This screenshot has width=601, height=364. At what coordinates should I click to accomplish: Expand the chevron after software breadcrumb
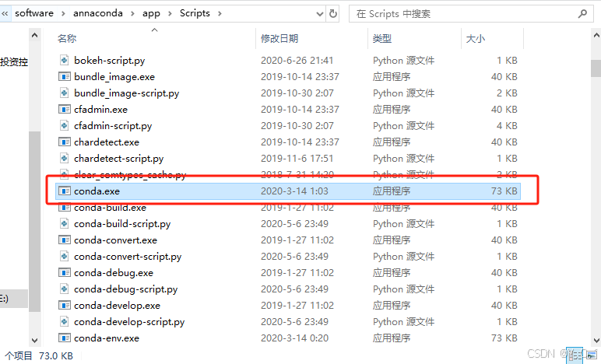point(64,14)
